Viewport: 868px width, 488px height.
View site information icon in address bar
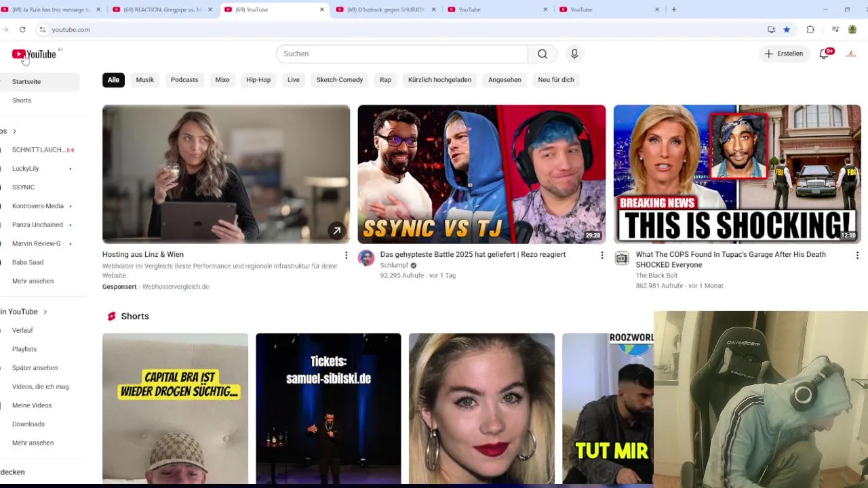(42, 29)
